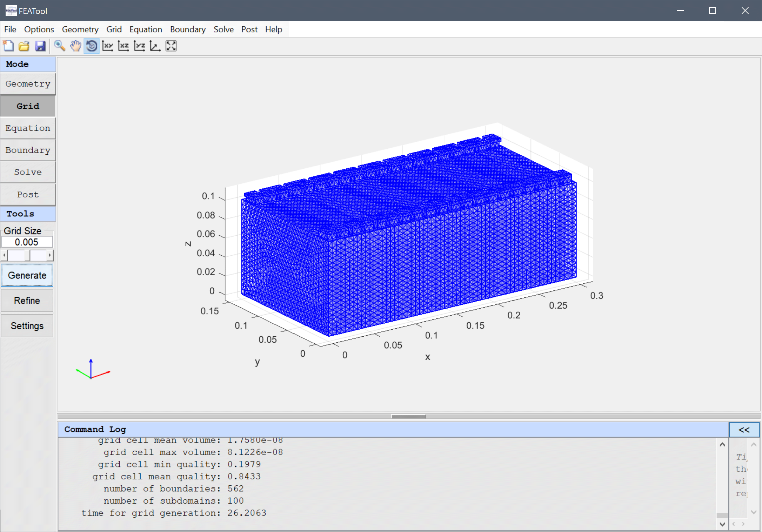Image resolution: width=762 pixels, height=532 pixels.
Task: Open a saved model file
Action: (24, 46)
